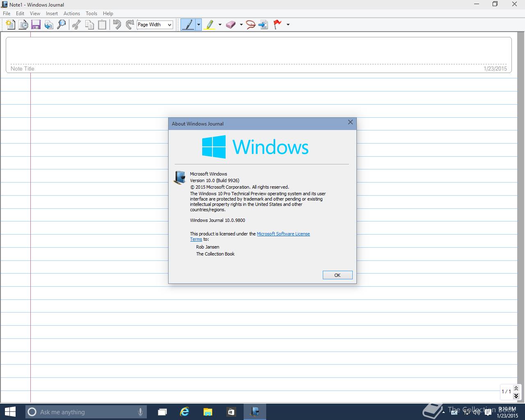
Task: Click the New Note toolbar icon
Action: coord(11,25)
